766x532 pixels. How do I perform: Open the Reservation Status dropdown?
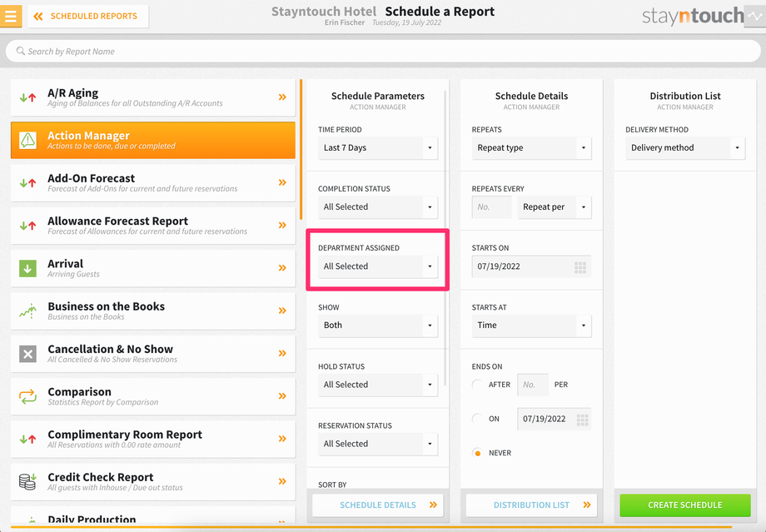coord(378,444)
